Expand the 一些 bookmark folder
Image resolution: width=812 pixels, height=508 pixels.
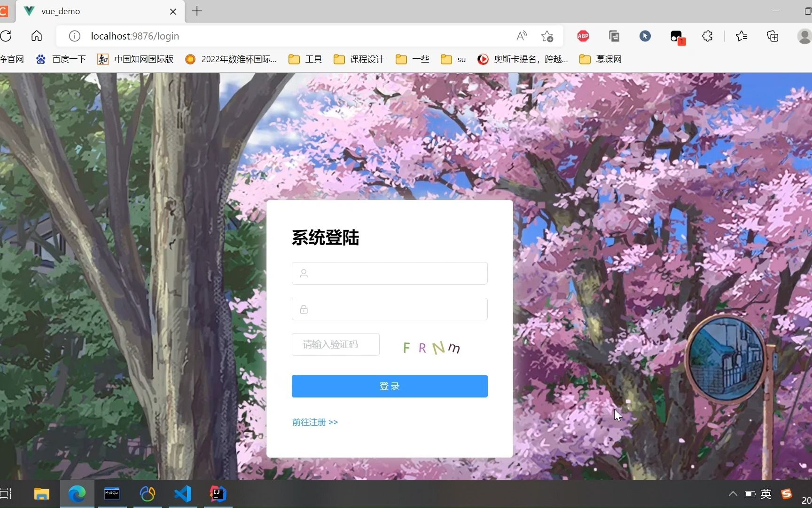click(x=413, y=59)
